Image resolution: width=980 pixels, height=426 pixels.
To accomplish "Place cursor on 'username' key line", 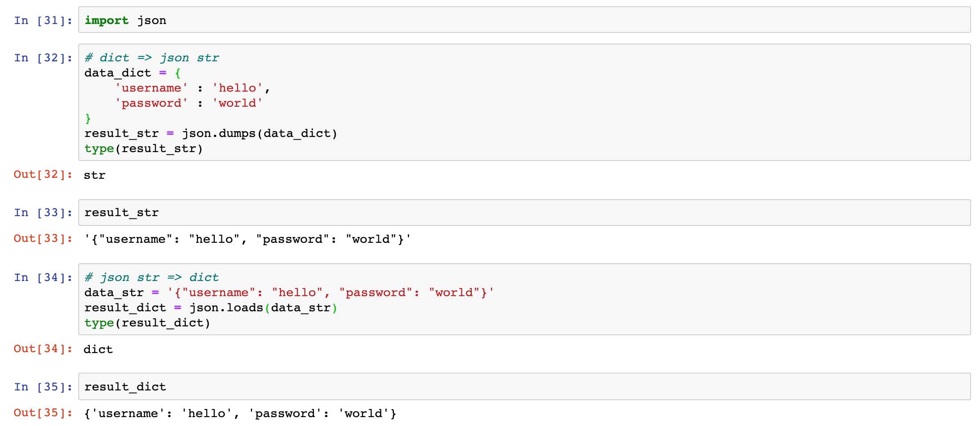I will pos(193,88).
